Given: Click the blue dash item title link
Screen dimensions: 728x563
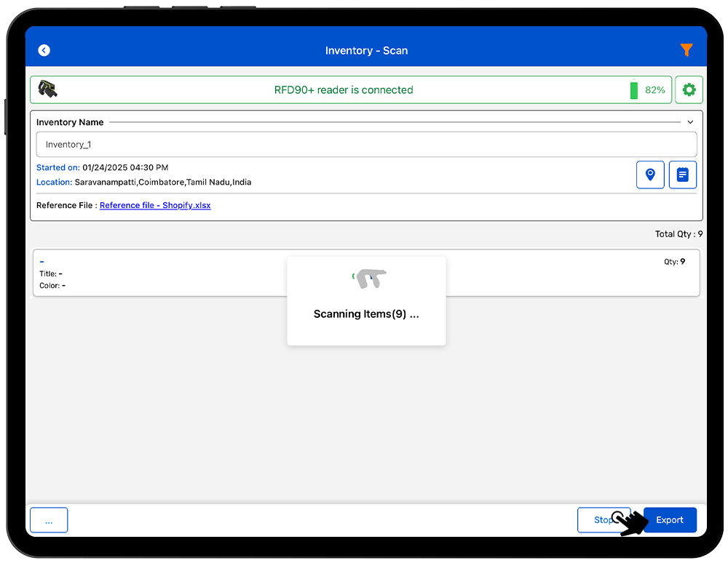Looking at the screenshot, I should pos(42,262).
